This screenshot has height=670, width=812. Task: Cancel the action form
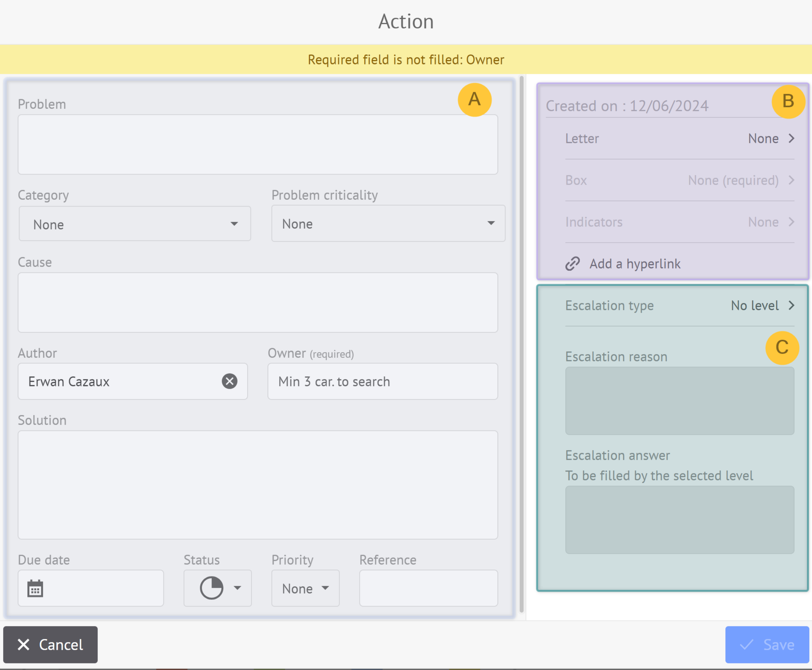pyautogui.click(x=50, y=645)
